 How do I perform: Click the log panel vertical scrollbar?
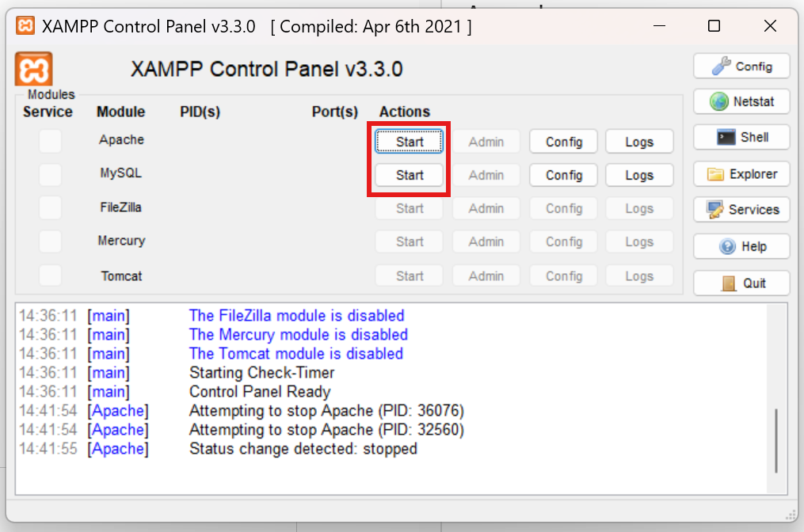pyautogui.click(x=776, y=441)
